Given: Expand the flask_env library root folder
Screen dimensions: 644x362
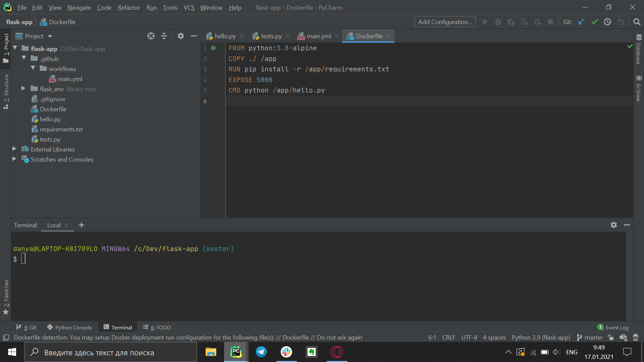Looking at the screenshot, I should pyautogui.click(x=23, y=88).
